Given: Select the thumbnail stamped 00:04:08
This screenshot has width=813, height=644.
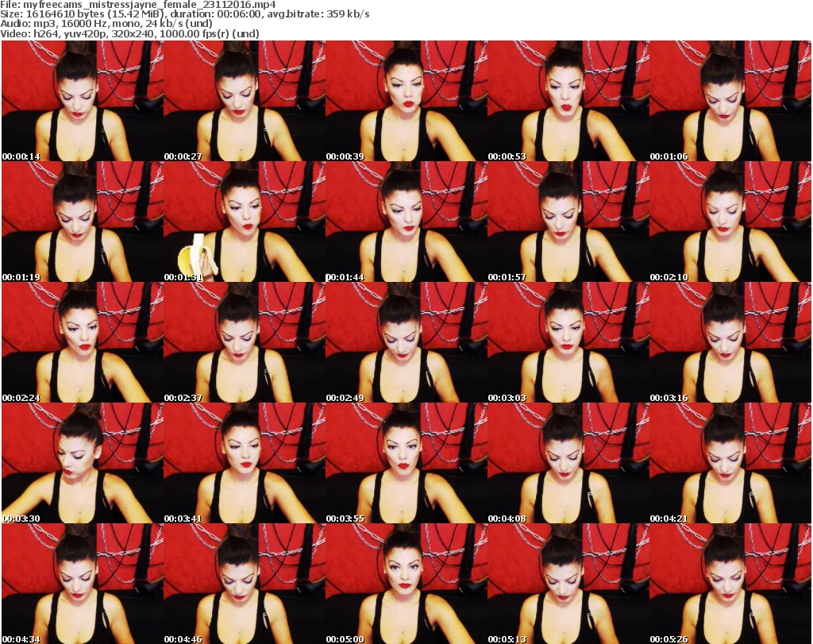Looking at the screenshot, I should (x=568, y=463).
